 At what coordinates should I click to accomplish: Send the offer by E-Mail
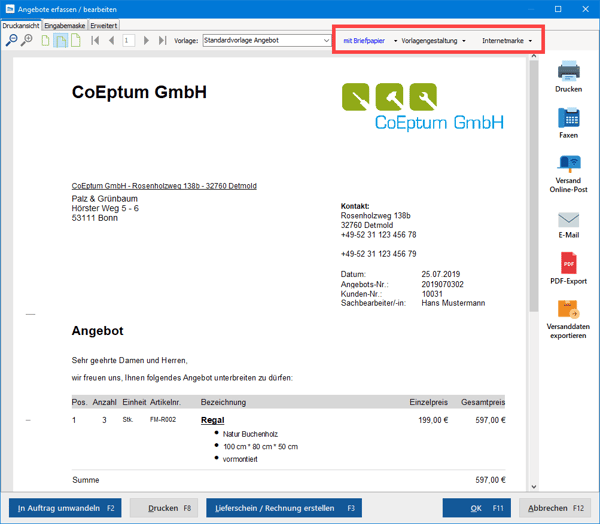click(568, 224)
